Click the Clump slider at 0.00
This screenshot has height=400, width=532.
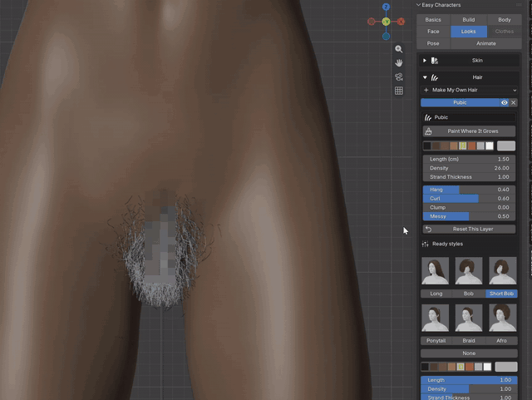pos(469,207)
